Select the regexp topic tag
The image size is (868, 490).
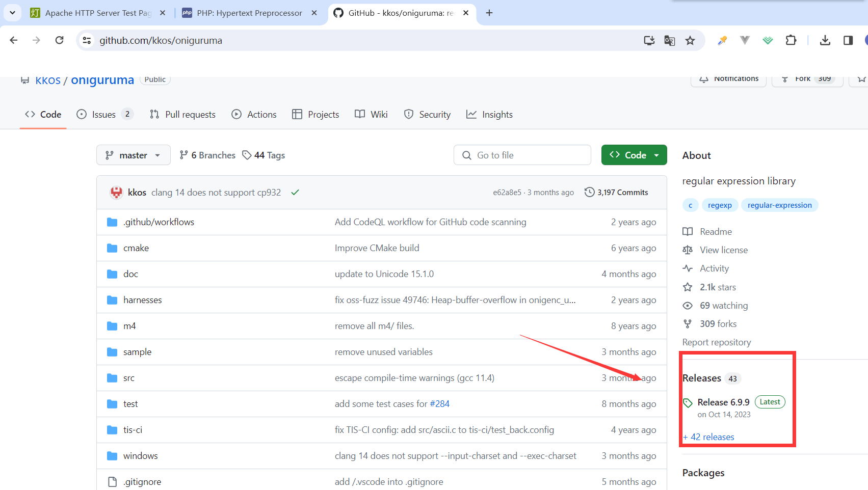[x=720, y=205]
